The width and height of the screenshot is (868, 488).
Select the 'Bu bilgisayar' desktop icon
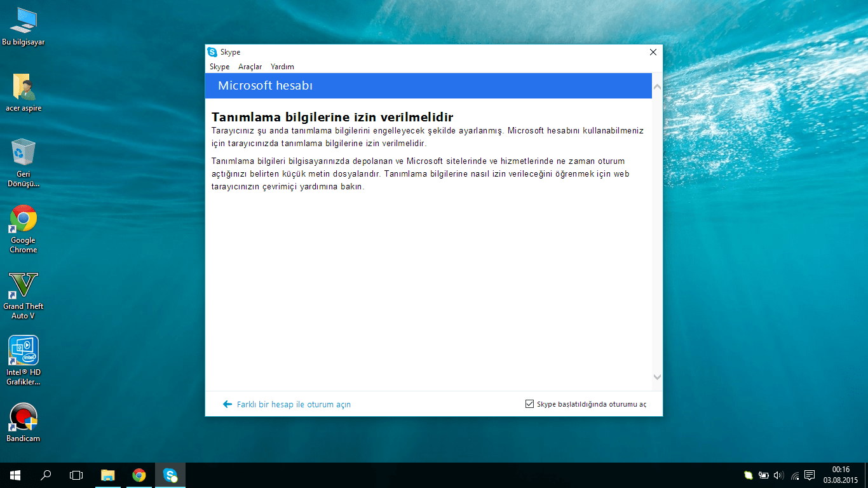pos(24,27)
